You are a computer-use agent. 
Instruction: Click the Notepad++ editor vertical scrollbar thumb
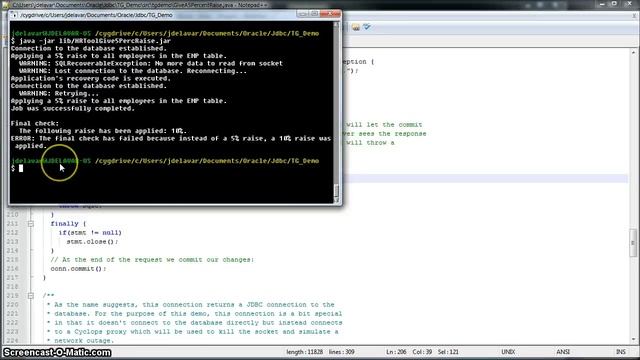pyautogui.click(x=633, y=243)
